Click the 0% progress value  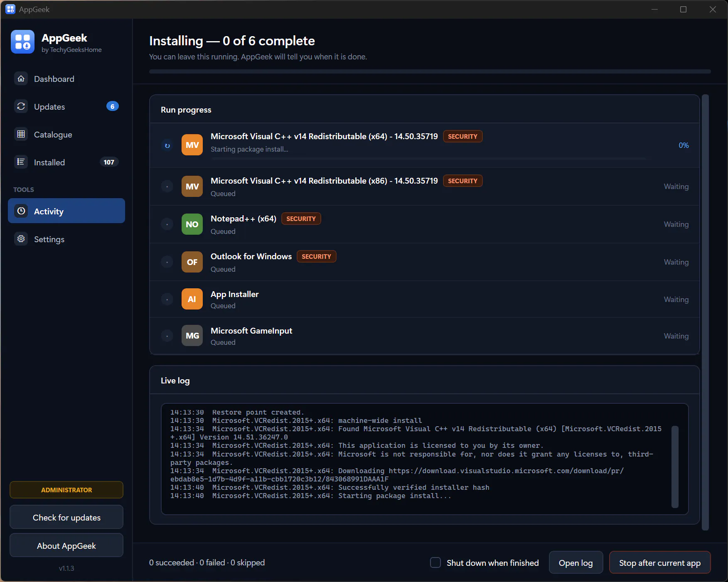click(x=684, y=145)
